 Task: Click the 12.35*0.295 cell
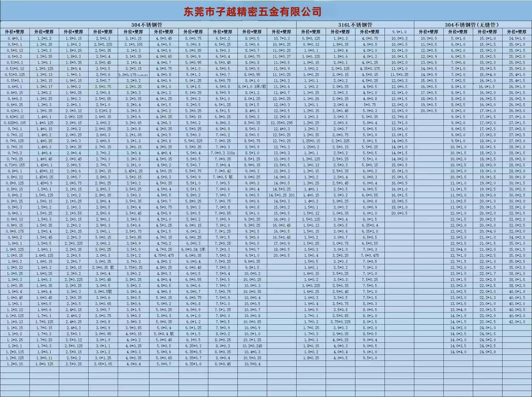click(x=281, y=123)
